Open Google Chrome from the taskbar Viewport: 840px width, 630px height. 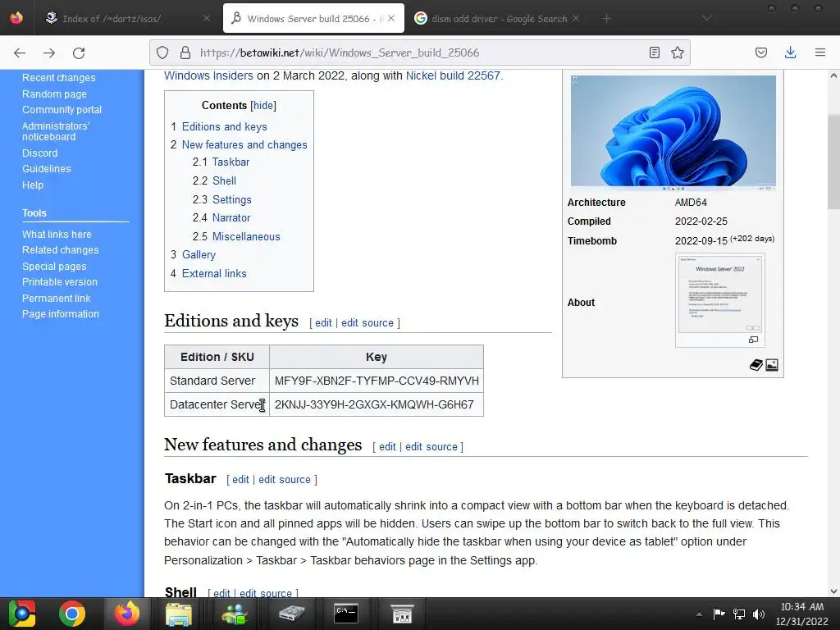coord(72,614)
